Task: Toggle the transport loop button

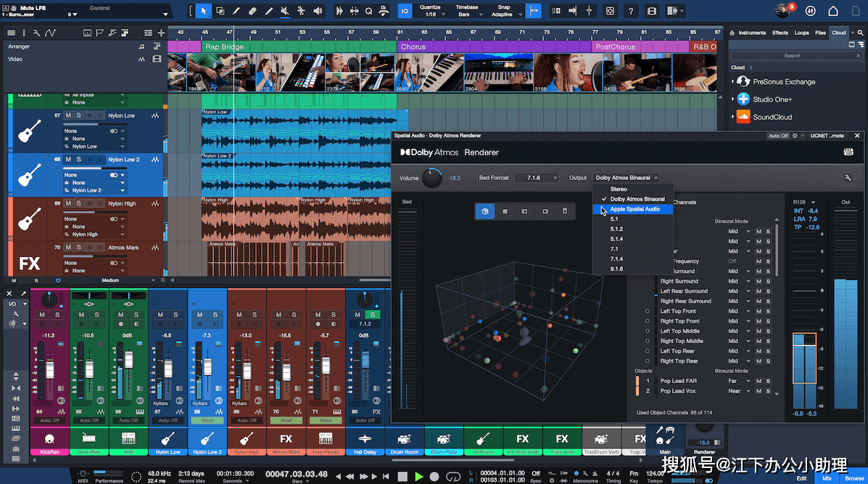Action: pyautogui.click(x=453, y=476)
